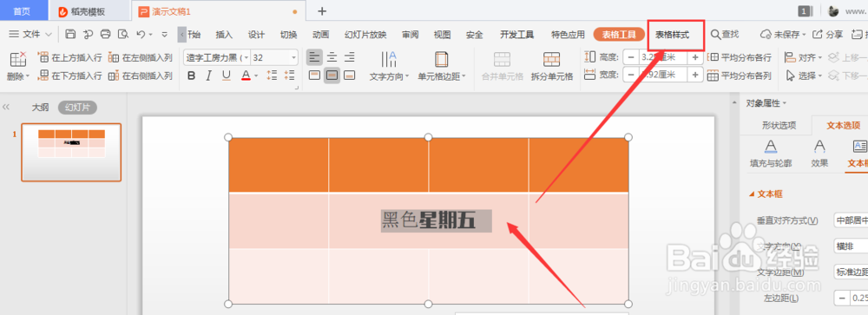The width and height of the screenshot is (868, 315).
Task: Decrease row height with minus button
Action: pos(630,57)
